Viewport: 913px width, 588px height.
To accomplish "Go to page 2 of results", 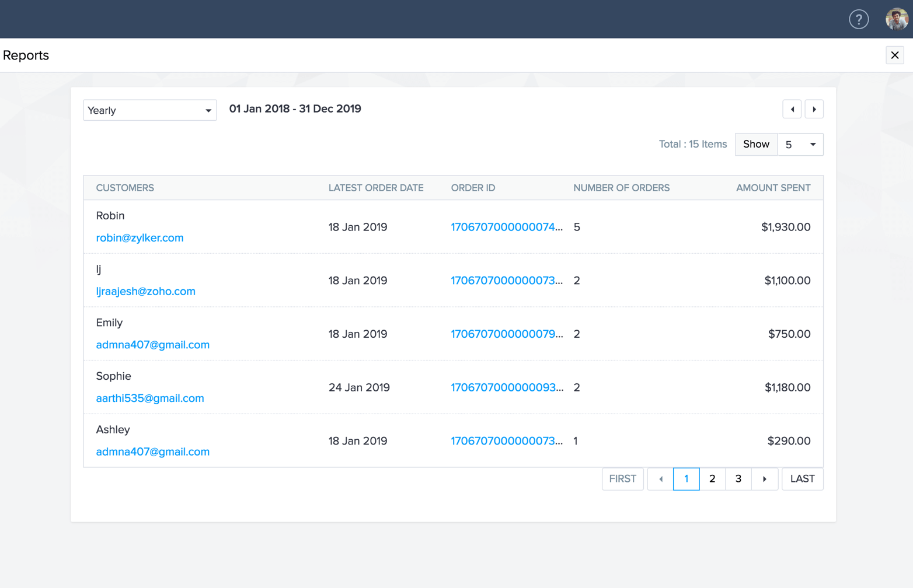I will 712,479.
